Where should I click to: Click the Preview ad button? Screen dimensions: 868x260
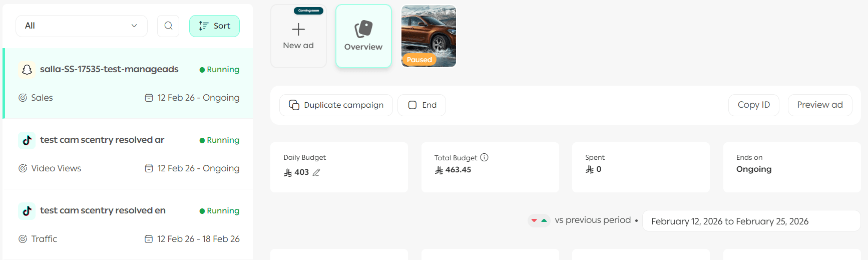tap(819, 105)
